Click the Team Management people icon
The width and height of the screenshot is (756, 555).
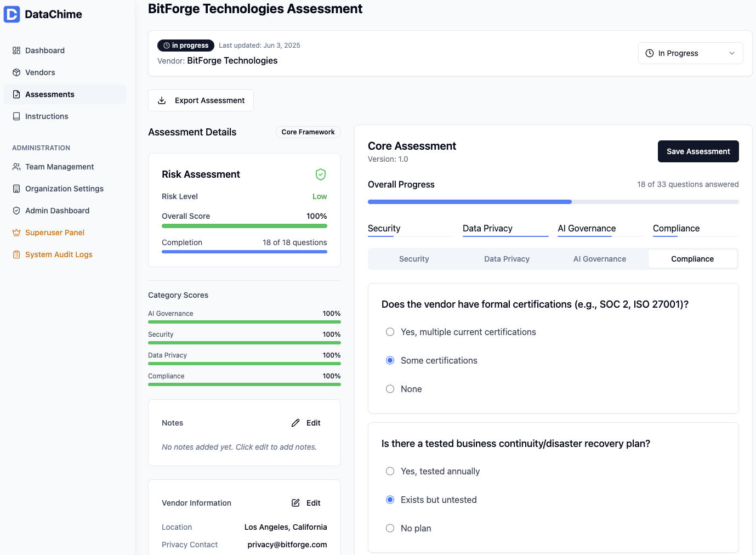16,167
